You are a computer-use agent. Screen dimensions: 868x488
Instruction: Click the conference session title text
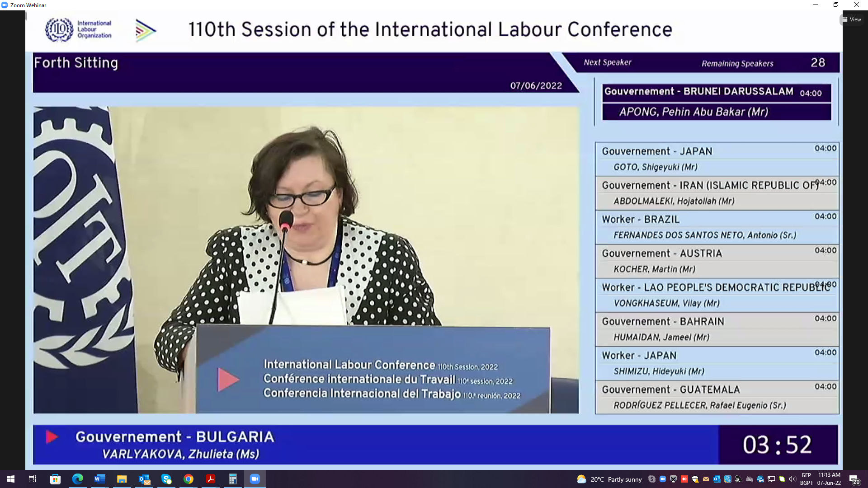point(430,30)
